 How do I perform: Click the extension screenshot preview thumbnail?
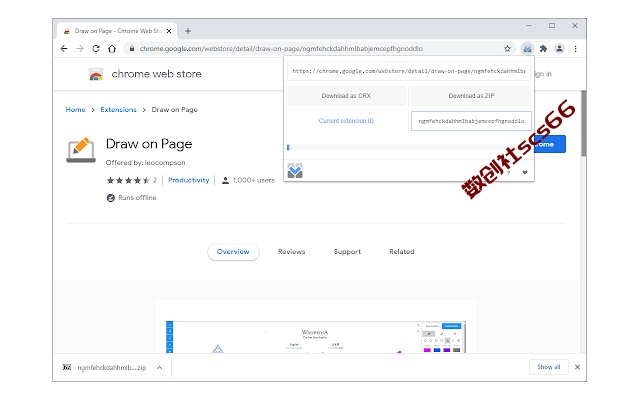pos(316,337)
